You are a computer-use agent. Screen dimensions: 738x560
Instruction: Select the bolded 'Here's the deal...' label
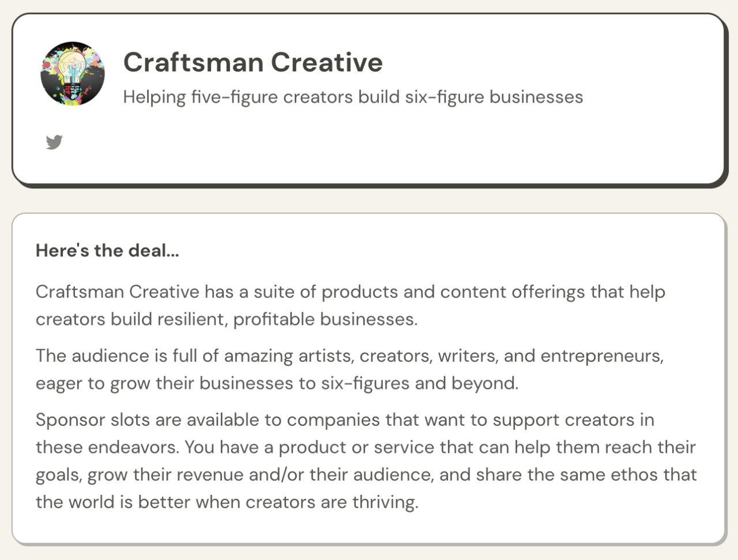click(107, 250)
